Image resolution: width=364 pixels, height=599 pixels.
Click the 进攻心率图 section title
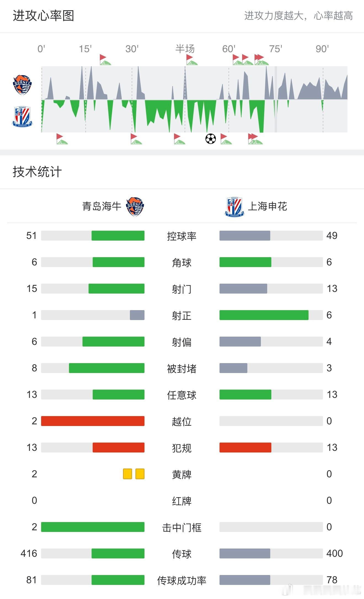pos(43,16)
